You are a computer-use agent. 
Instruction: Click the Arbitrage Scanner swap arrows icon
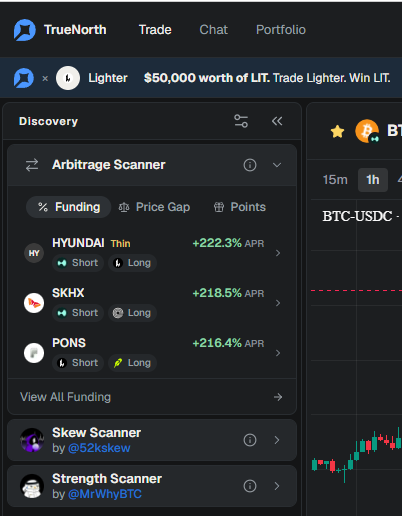coord(32,165)
